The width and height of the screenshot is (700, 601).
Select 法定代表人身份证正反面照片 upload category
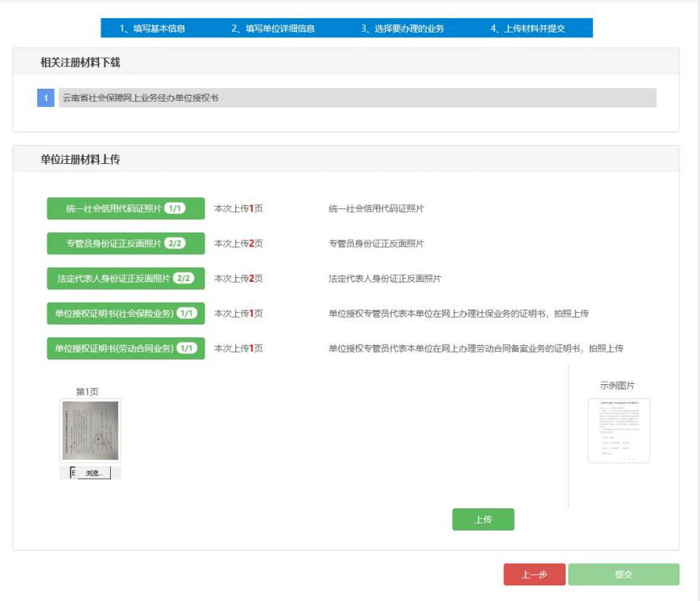[x=126, y=279]
